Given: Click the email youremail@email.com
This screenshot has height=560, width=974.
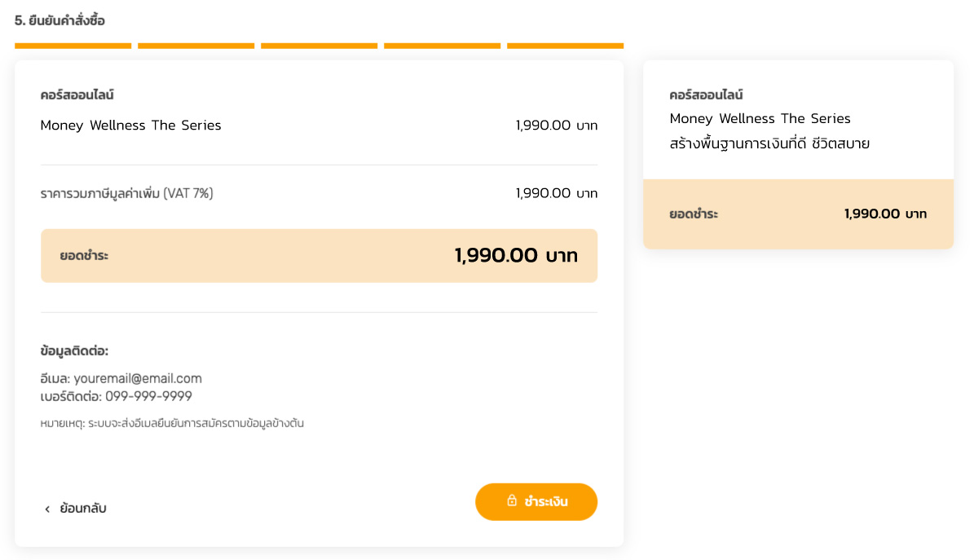Looking at the screenshot, I should click(137, 378).
